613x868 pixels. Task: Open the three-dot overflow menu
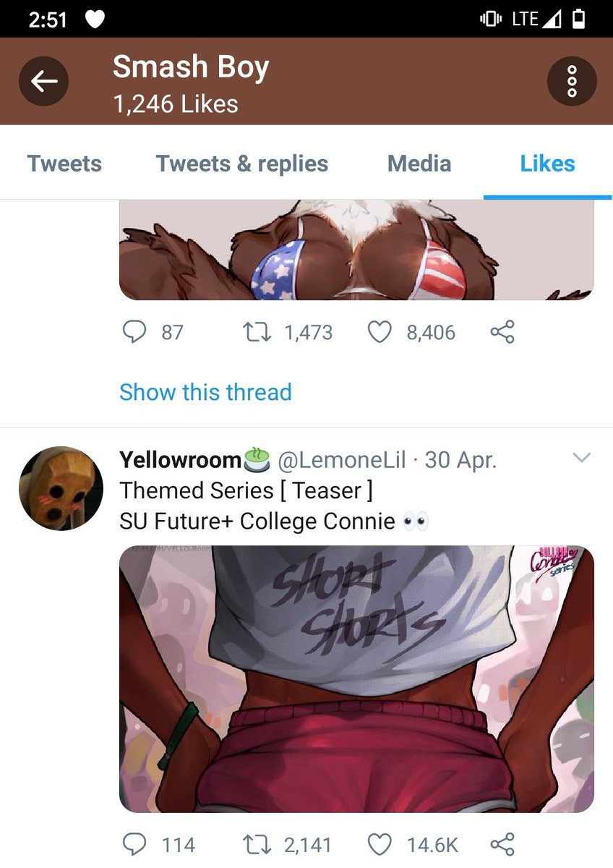pyautogui.click(x=572, y=81)
